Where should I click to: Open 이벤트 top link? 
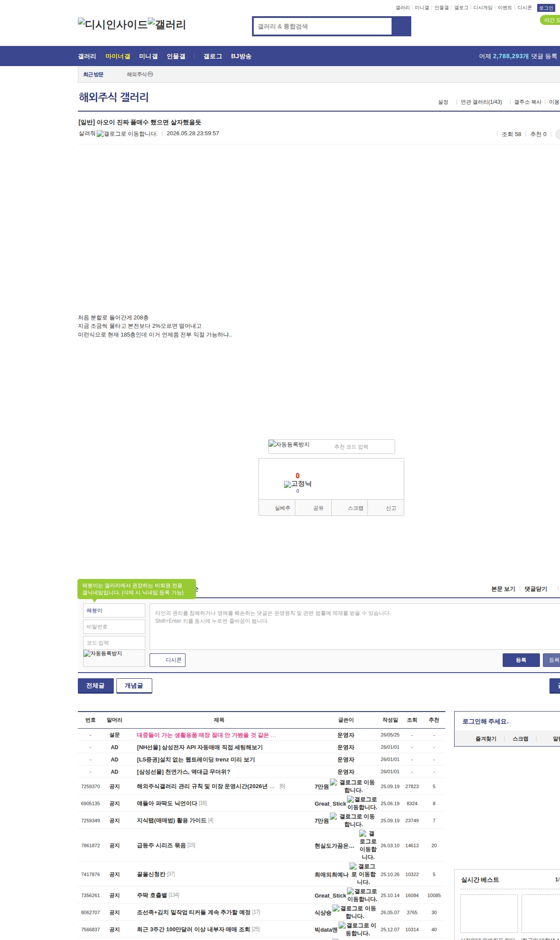click(505, 8)
